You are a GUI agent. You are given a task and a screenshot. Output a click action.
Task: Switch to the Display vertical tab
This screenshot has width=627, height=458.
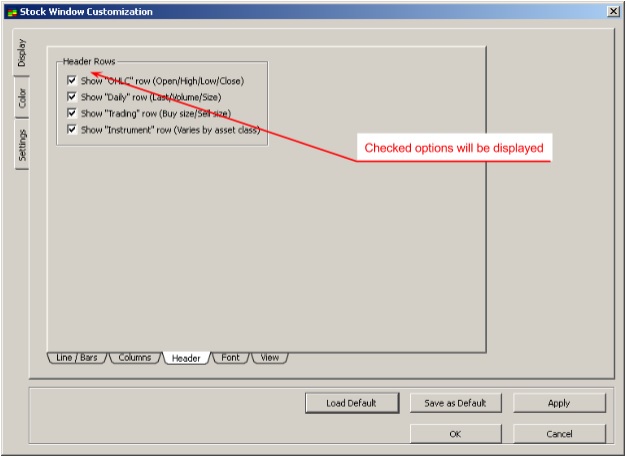[x=22, y=53]
